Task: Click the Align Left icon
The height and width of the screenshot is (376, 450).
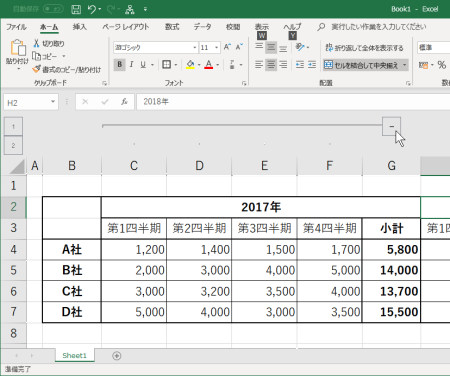Action: 259,64
